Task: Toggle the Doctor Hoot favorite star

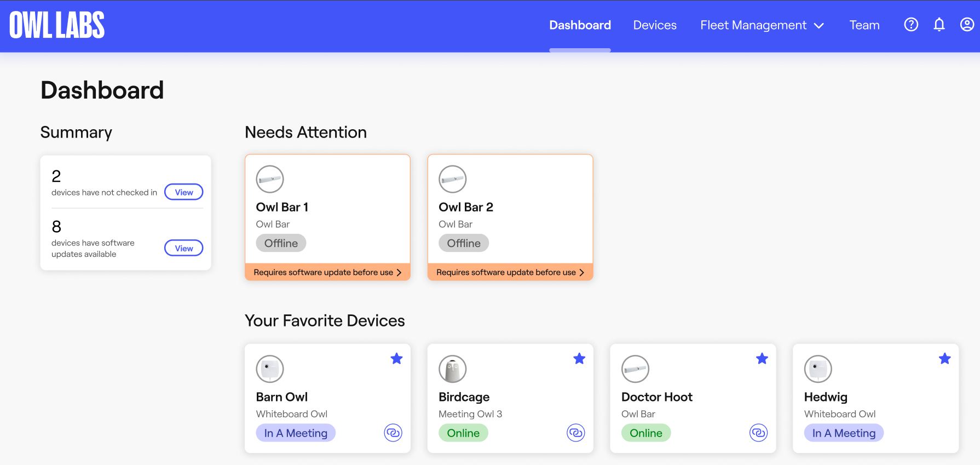Action: [762, 359]
